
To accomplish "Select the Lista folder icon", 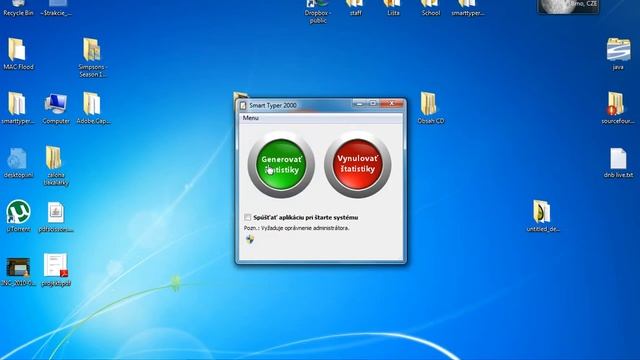I will 393,8.
